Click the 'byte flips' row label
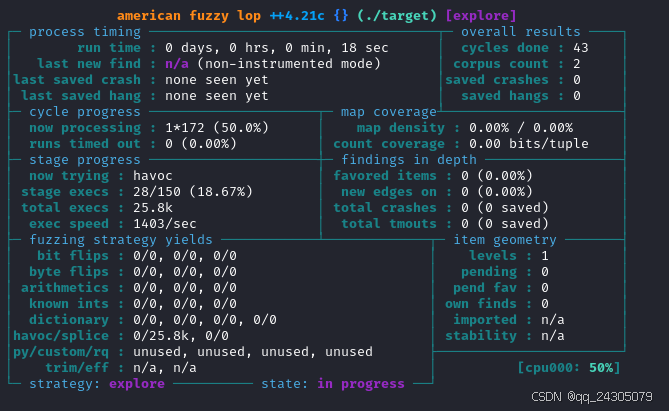This screenshot has height=411, width=669. pyautogui.click(x=69, y=272)
